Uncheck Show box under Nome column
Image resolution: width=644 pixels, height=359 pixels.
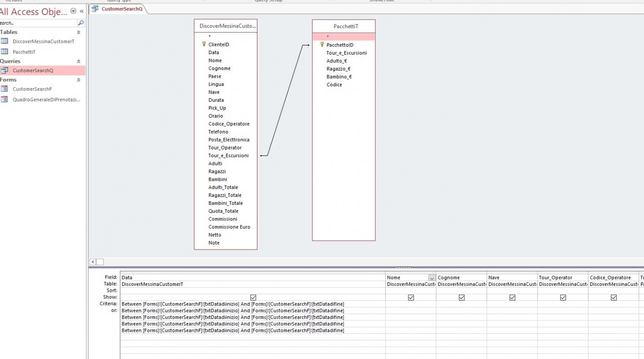(411, 297)
